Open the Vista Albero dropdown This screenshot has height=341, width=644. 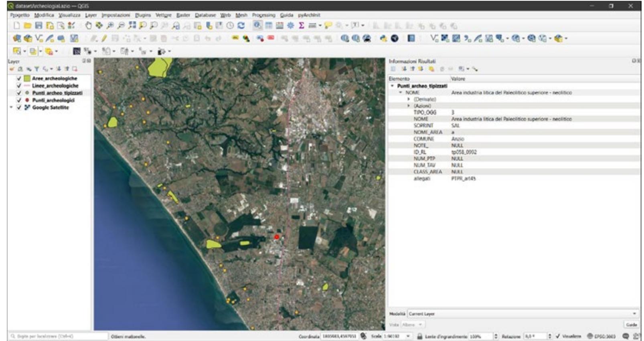coord(413,325)
